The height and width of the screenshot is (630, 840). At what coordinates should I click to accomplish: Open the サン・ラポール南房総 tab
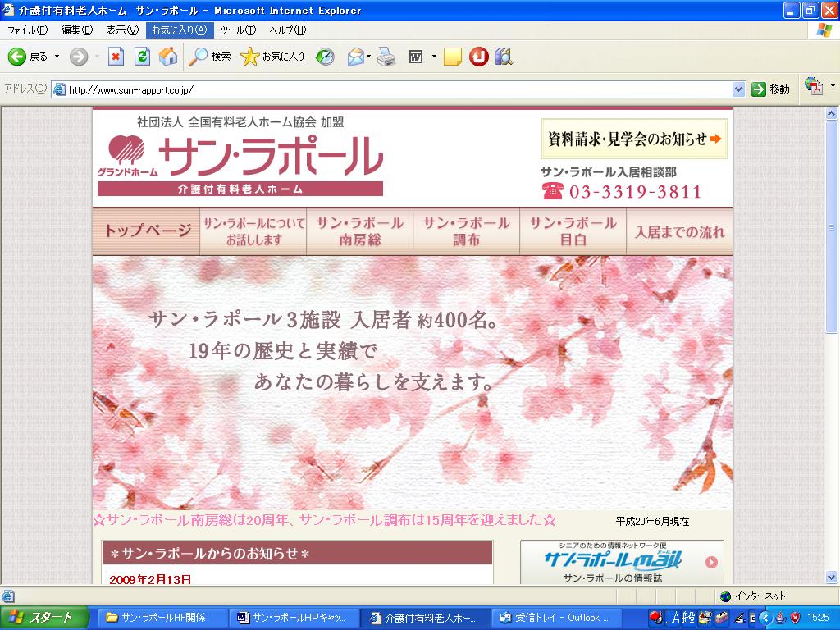[359, 231]
